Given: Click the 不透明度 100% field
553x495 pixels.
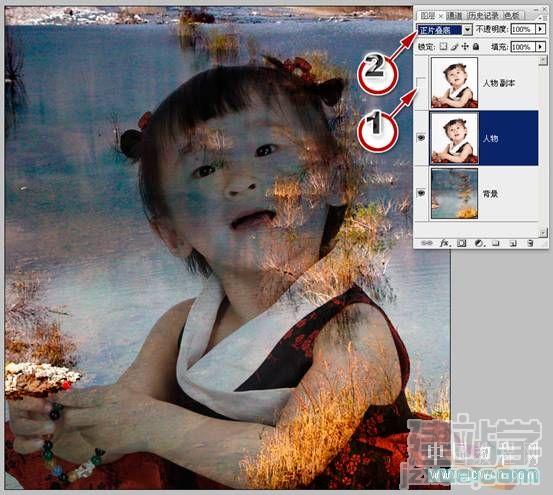Looking at the screenshot, I should tap(523, 29).
